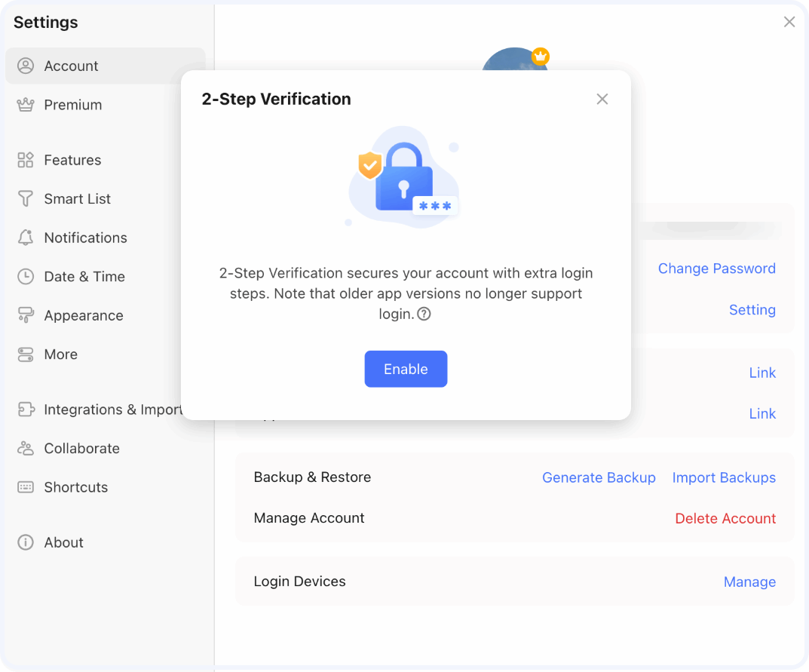Open Appearance settings via the theme icon

[x=26, y=315]
